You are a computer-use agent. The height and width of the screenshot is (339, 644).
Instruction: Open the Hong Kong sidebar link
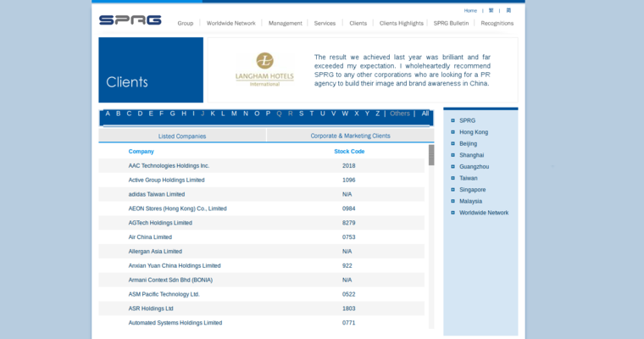(x=474, y=132)
